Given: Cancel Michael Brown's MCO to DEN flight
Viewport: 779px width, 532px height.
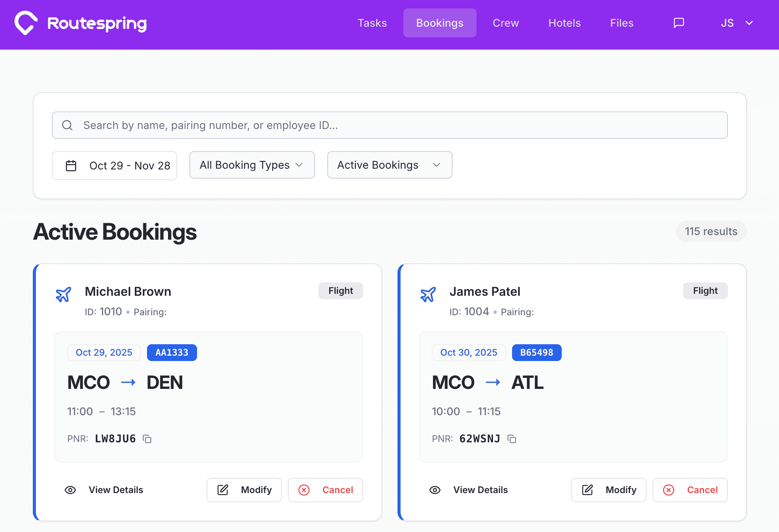Looking at the screenshot, I should click(325, 490).
